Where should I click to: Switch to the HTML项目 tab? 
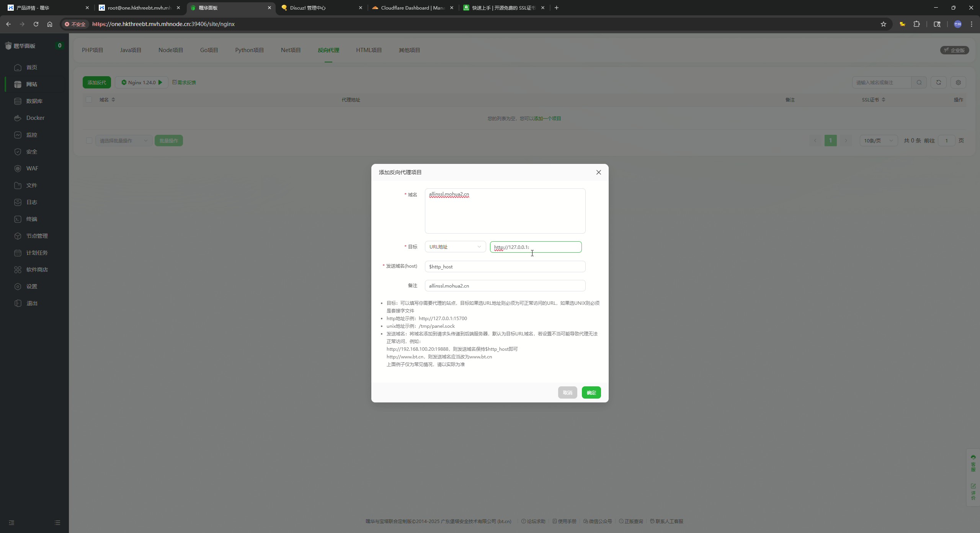click(x=369, y=50)
